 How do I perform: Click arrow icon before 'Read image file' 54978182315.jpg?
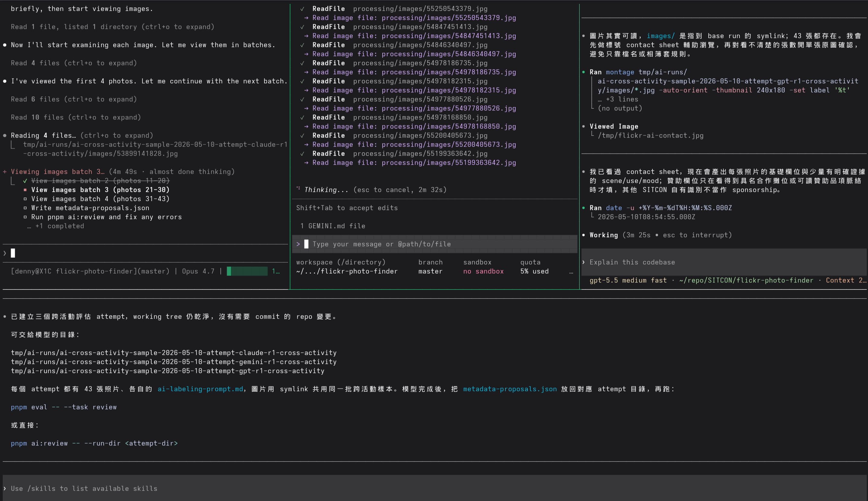[306, 90]
